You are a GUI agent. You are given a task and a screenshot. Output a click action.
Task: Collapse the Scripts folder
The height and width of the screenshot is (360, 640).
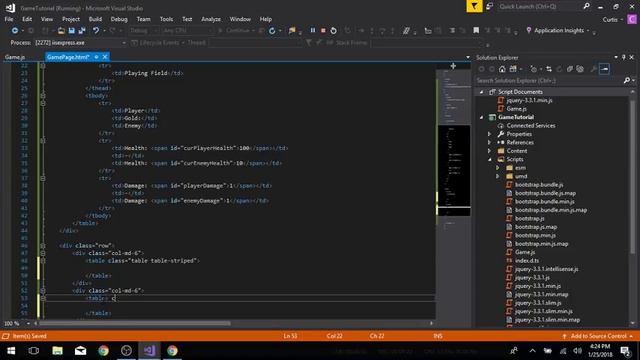coord(489,160)
